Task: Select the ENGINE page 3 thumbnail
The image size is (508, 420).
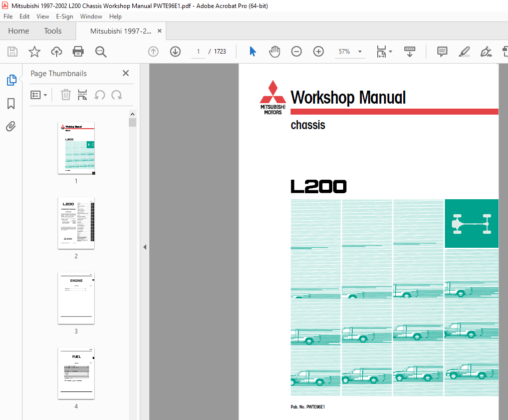Action: 76,298
